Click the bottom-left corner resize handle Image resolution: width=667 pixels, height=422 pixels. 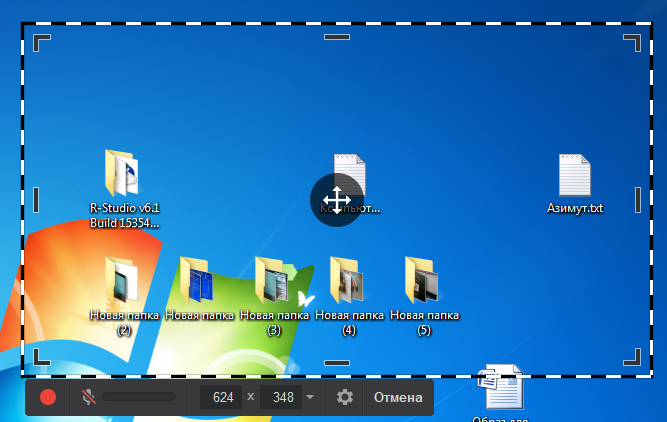42,357
